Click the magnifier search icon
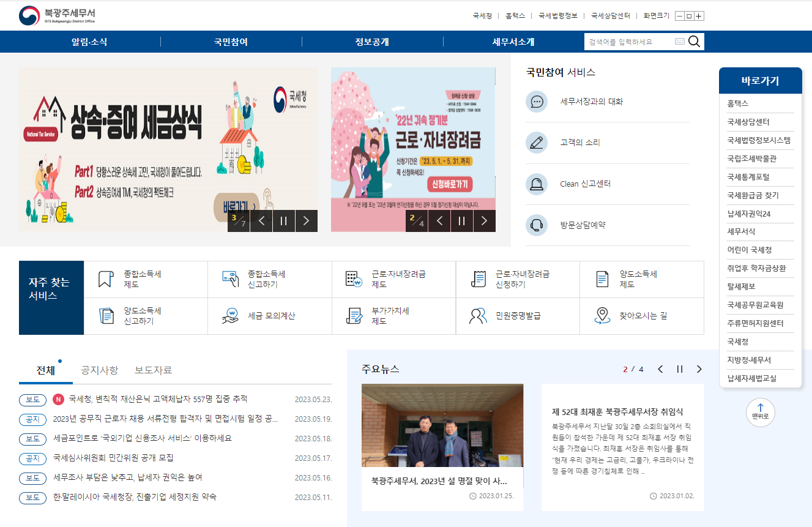This screenshot has height=527, width=812. [694, 42]
